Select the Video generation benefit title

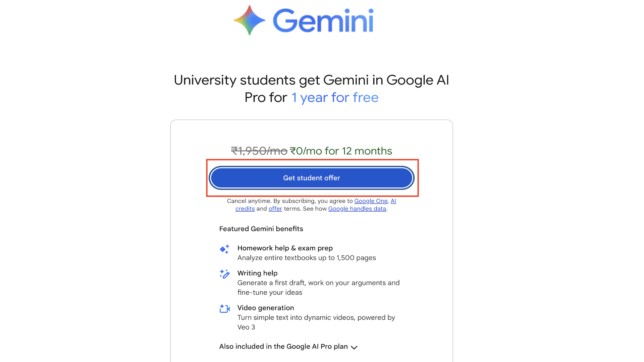(x=265, y=308)
